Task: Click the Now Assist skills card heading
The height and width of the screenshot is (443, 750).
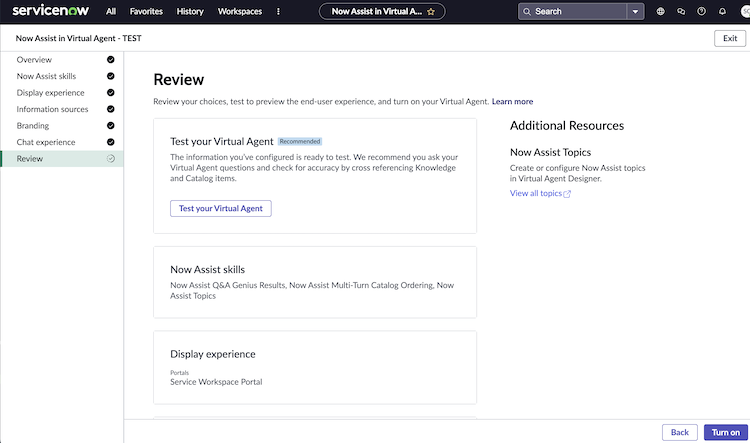Action: click(x=208, y=270)
